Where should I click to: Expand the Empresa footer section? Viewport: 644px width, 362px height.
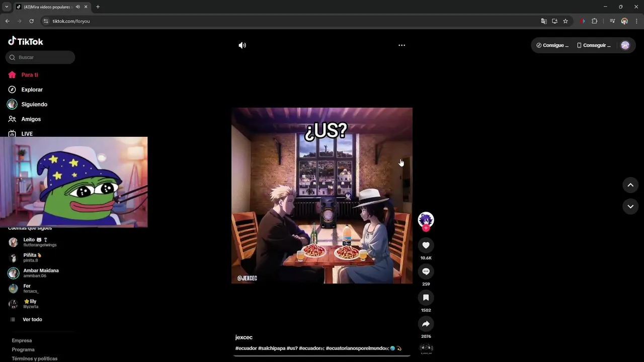click(x=22, y=340)
